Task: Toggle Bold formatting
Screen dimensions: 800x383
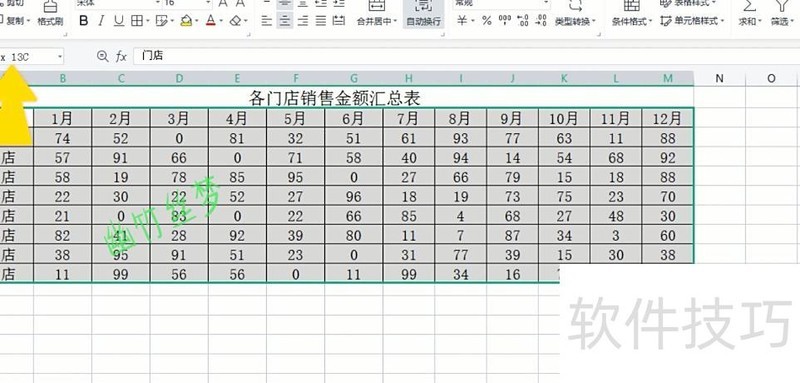Action: (84, 21)
